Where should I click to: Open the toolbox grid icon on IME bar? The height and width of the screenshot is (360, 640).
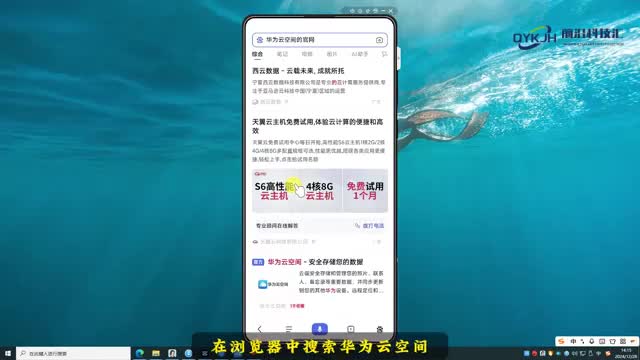pyautogui.click(x=622, y=341)
